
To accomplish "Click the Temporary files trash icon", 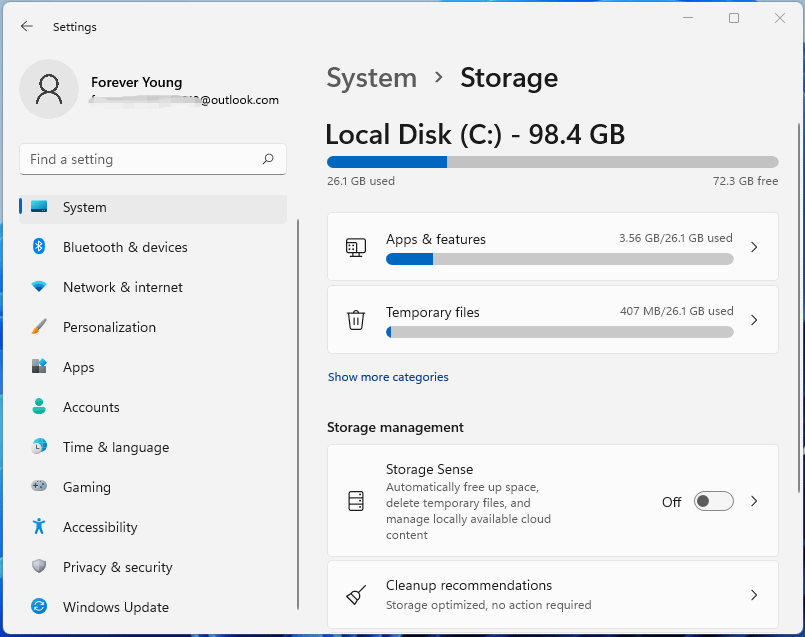I will pyautogui.click(x=356, y=320).
